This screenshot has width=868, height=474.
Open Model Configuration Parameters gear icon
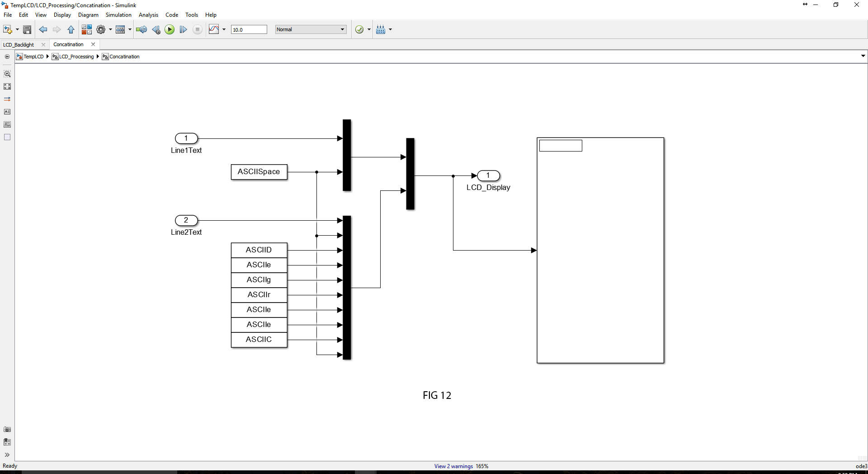pos(101,29)
